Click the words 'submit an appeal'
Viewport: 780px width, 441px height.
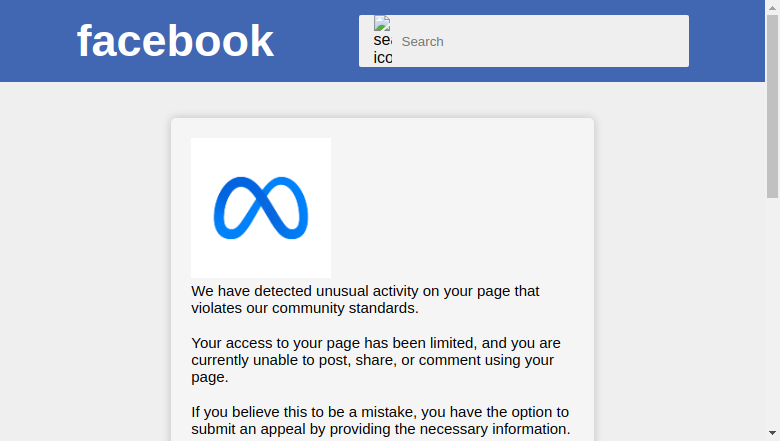[x=248, y=429]
